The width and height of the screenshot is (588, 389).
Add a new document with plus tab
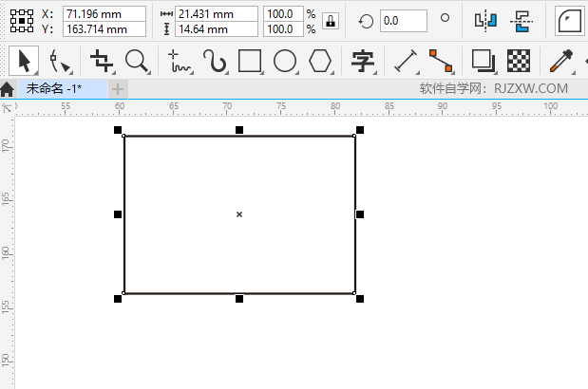(118, 88)
